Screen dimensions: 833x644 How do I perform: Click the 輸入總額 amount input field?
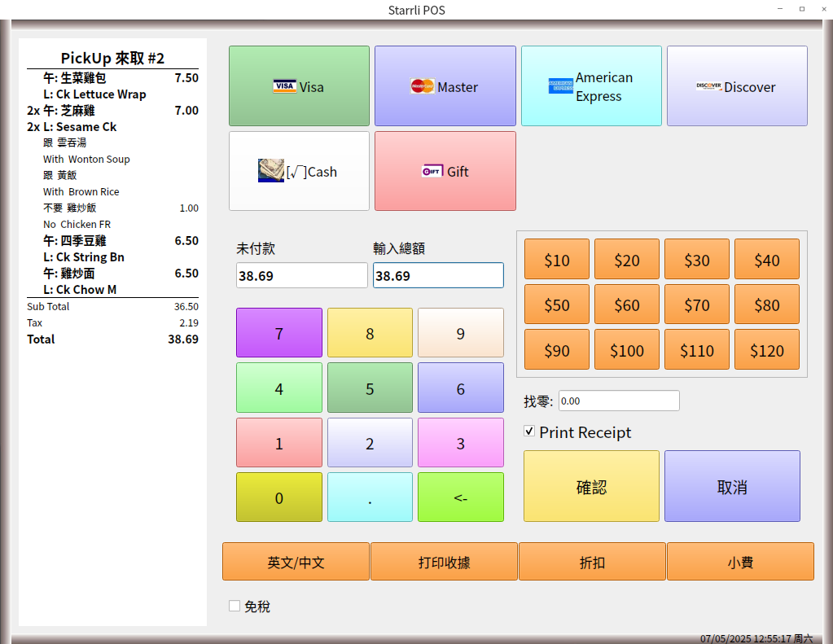pos(438,276)
